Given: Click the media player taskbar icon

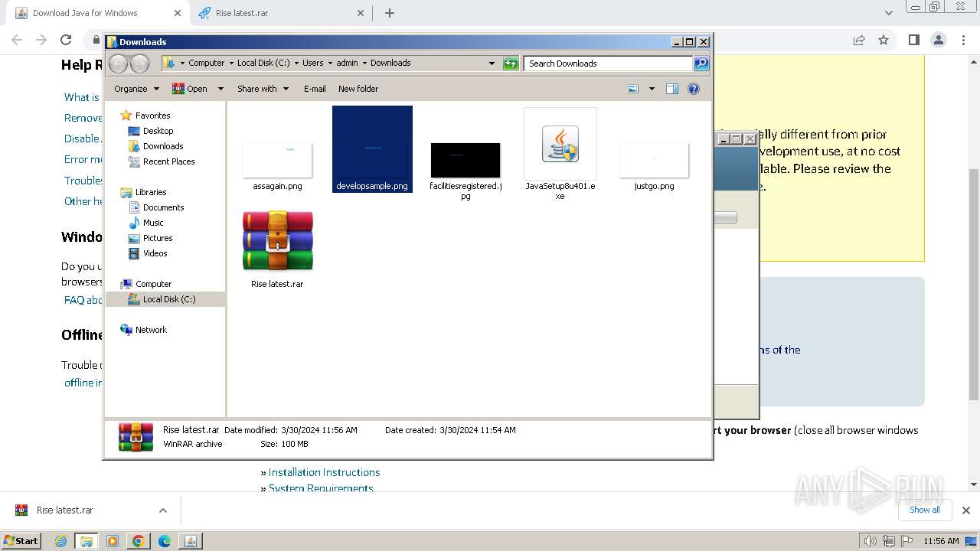Looking at the screenshot, I should [113, 541].
